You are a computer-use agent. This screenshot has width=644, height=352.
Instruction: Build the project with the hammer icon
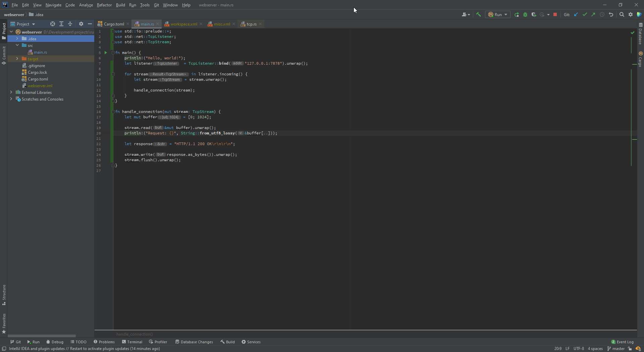pyautogui.click(x=478, y=14)
